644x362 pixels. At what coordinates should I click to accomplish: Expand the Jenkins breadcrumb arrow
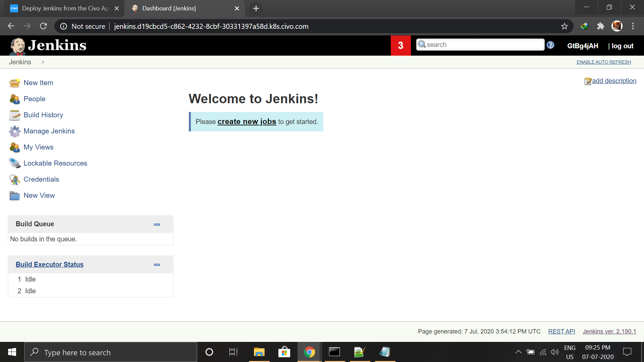pos(43,62)
